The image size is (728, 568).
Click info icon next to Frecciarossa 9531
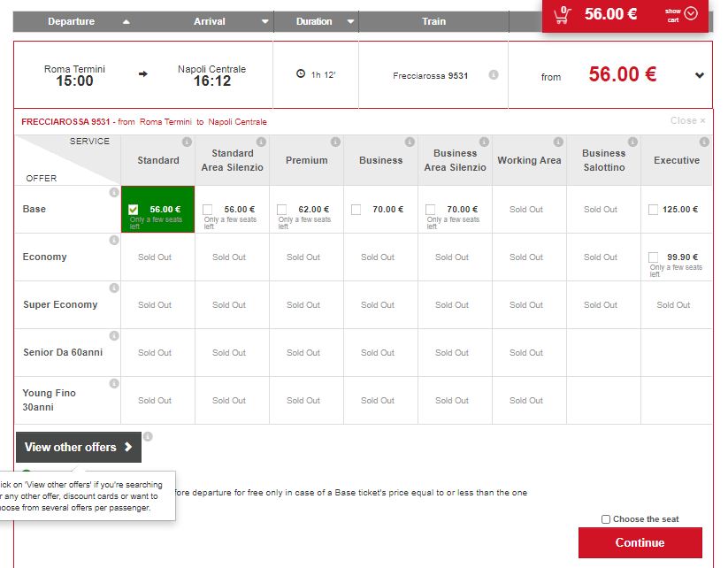[x=494, y=75]
